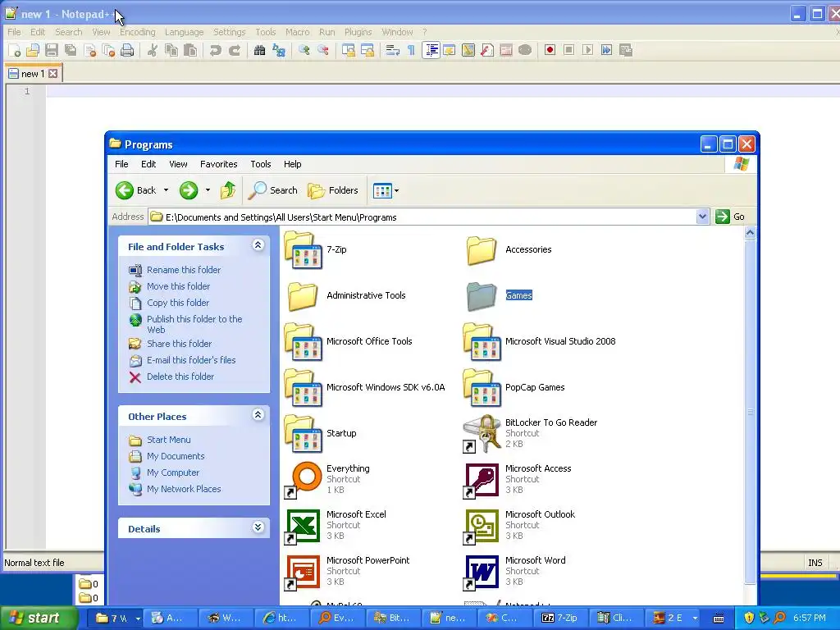Click the Go button beside address bar

[x=731, y=217]
